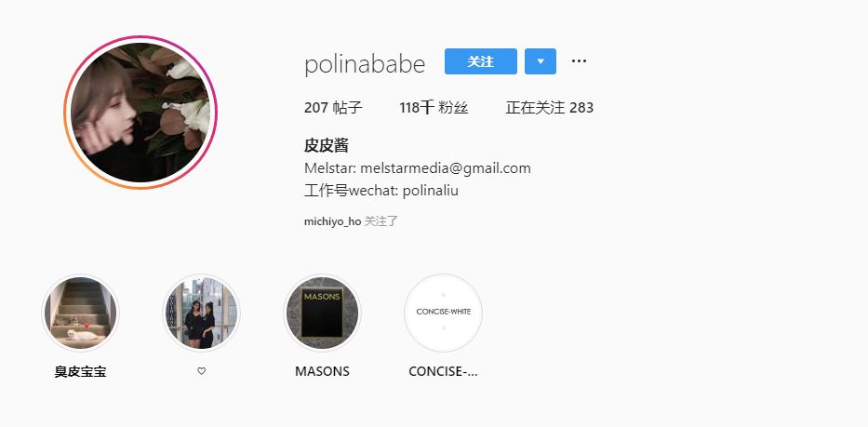View the polinababe profile picture story
The height and width of the screenshot is (427, 868).
pos(140,113)
